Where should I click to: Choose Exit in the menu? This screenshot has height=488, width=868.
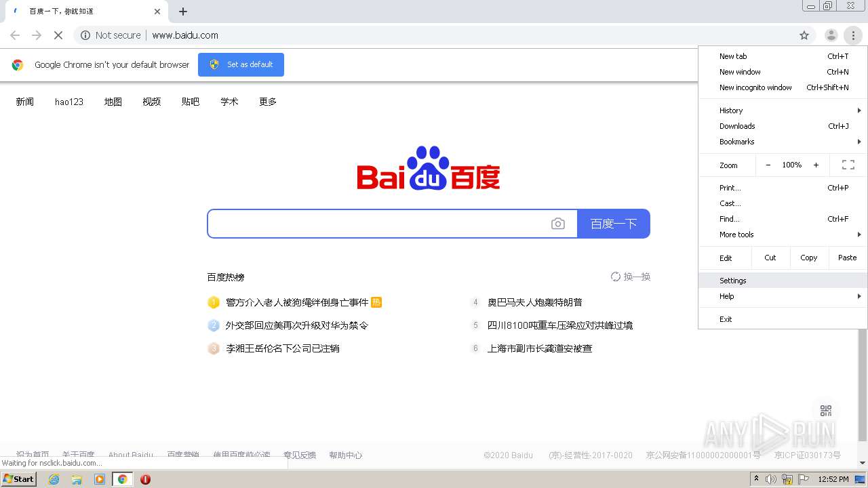coord(783,319)
